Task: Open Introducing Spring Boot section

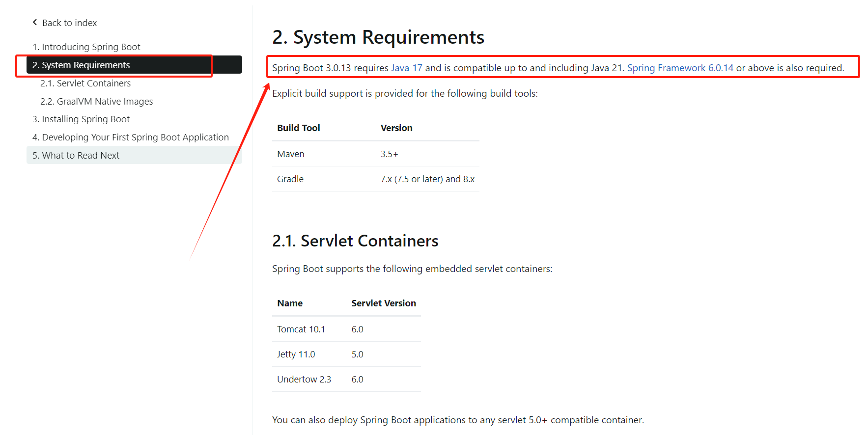Action: coord(86,47)
